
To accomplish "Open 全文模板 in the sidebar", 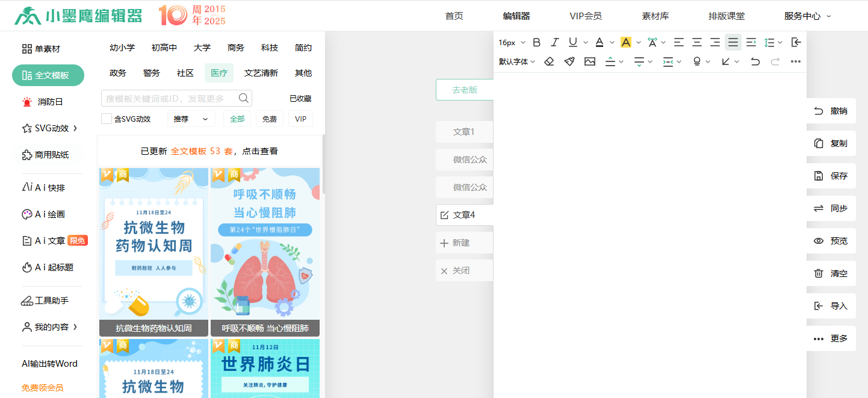I will tap(48, 75).
